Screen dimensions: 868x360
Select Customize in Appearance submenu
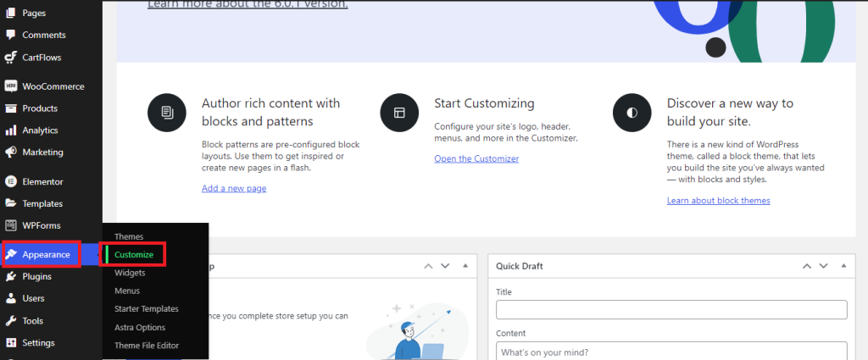134,254
